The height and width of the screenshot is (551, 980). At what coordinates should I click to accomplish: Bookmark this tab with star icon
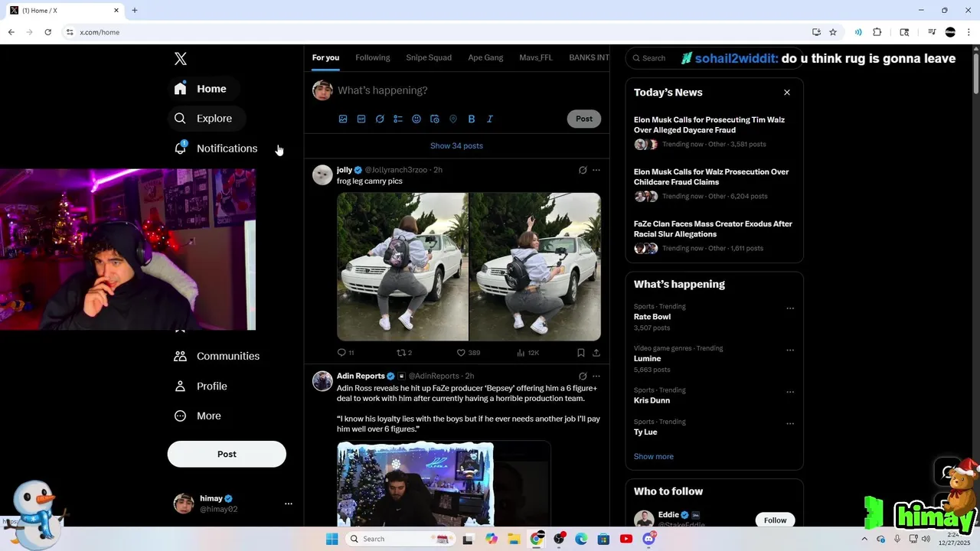(833, 32)
